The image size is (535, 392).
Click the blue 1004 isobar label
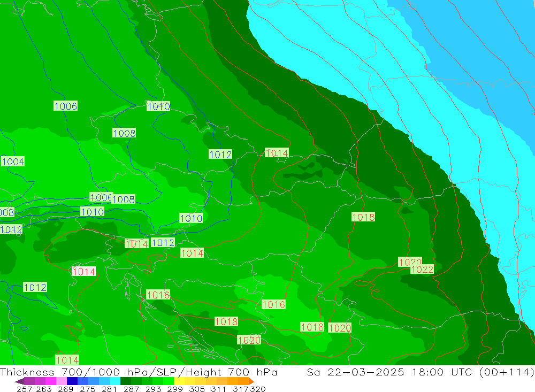pyautogui.click(x=13, y=162)
